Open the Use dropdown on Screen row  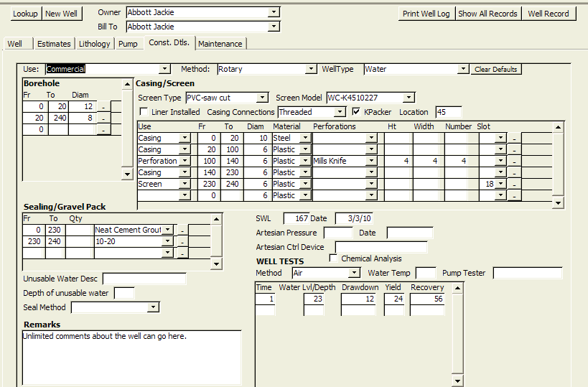(x=185, y=184)
